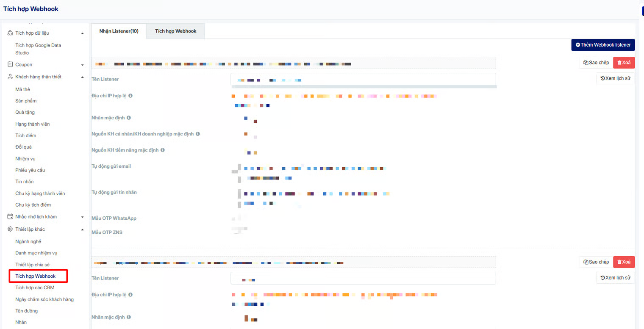Screen dimensions: 644x329
Task: Click the first Tên Listener input field
Action: [363, 79]
